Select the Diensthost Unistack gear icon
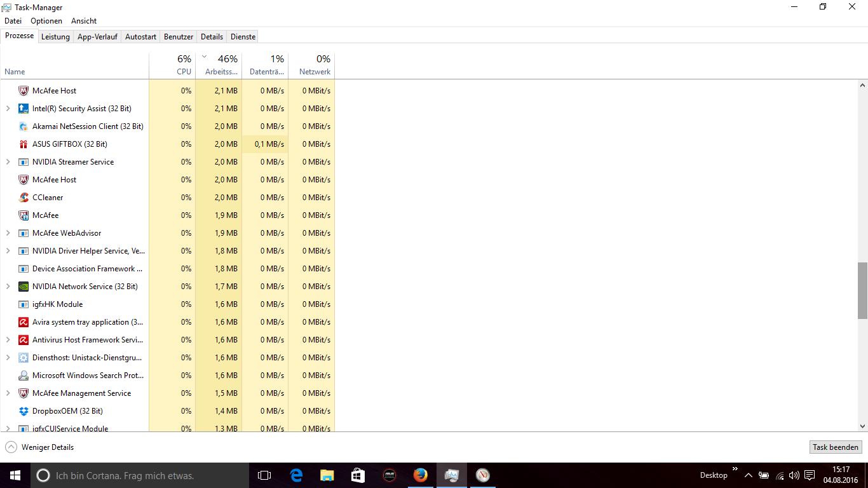868x488 pixels. click(x=24, y=358)
